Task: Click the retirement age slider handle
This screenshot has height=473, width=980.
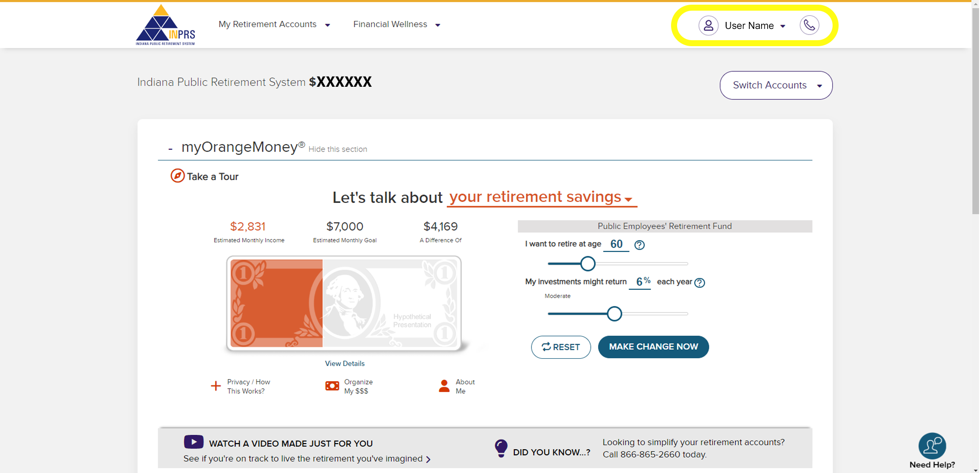Action: (588, 264)
